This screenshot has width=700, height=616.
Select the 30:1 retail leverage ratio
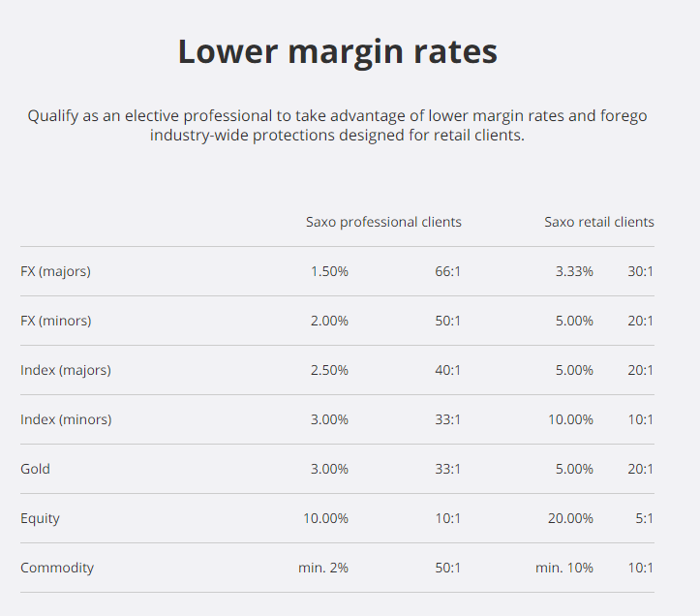[x=640, y=271]
